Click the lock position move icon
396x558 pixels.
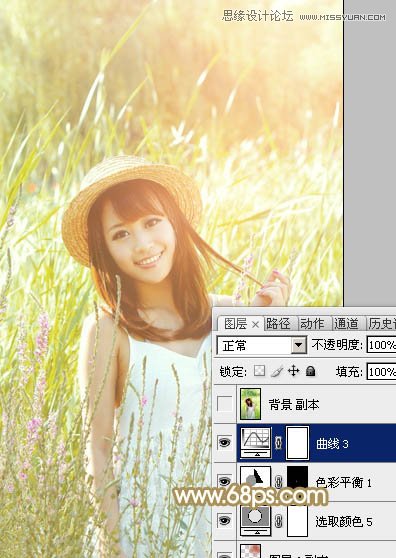pyautogui.click(x=294, y=371)
